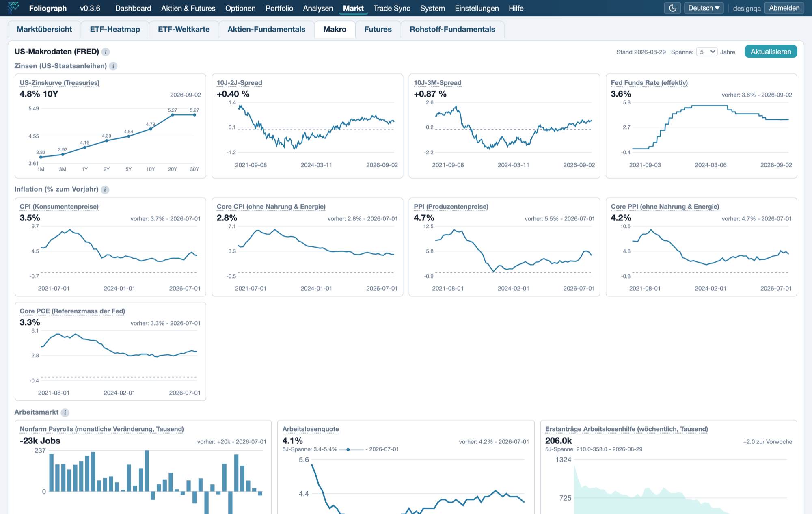Click info icon next to US-Makrodaten (FRED)

point(106,52)
